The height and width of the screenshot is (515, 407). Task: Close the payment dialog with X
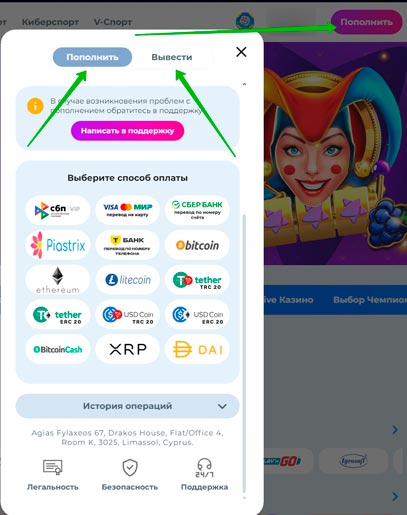[241, 52]
